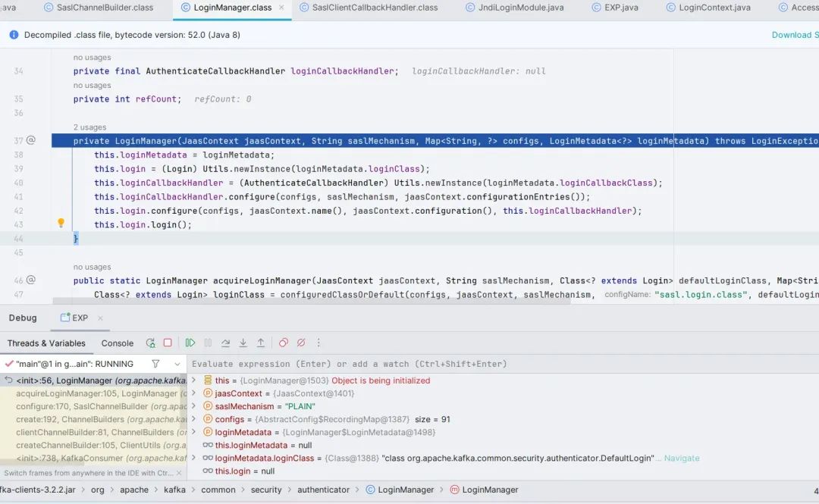819x504 pixels.
Task: Expand the loginMetadata variable
Action: (x=194, y=432)
